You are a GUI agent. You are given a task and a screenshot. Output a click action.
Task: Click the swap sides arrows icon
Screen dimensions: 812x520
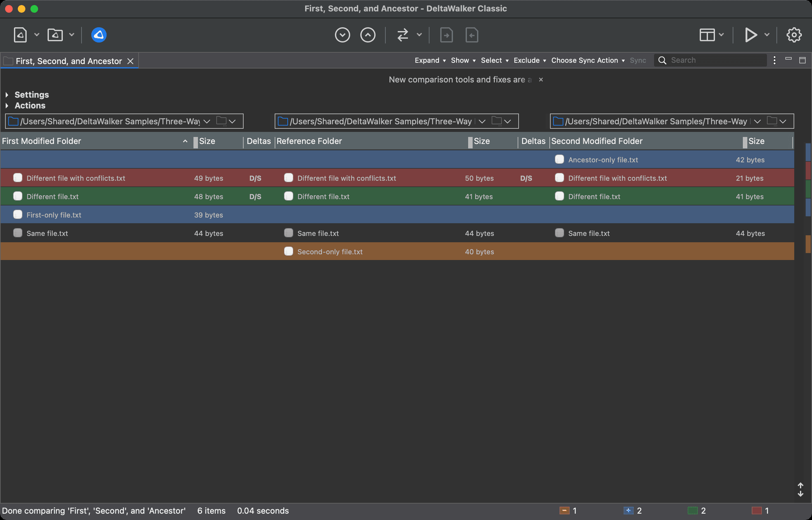coord(403,35)
